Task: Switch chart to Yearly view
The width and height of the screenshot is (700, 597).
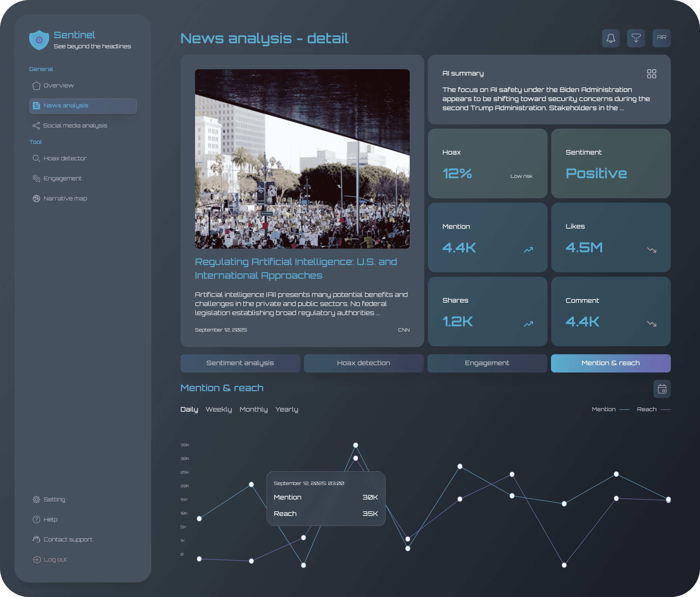Action: pos(286,409)
